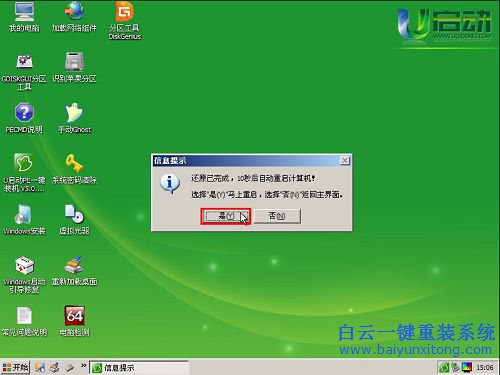Launch the 电脑检测 64 icon
Viewport: 500px width, 375px height.
click(x=74, y=321)
